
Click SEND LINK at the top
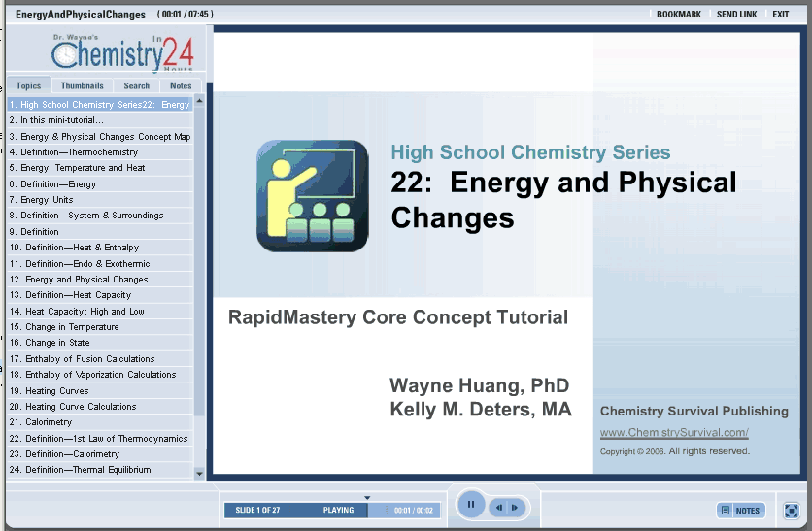(738, 15)
